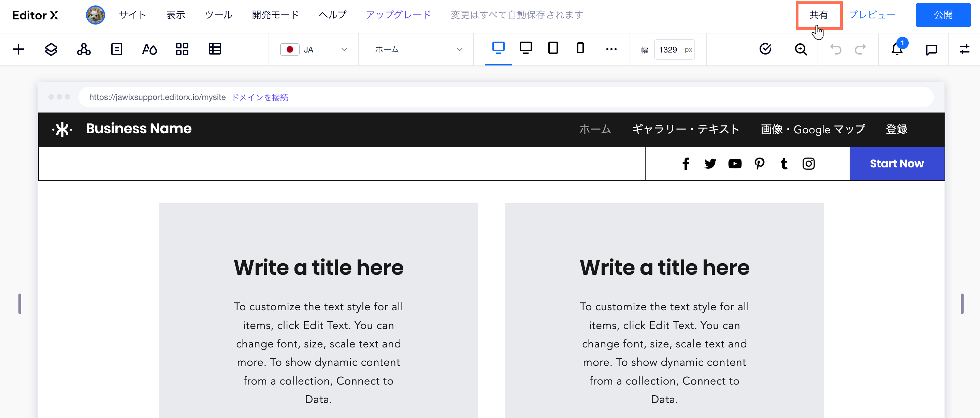Open the Pages panel icon
The image size is (980, 418).
click(x=116, y=49)
